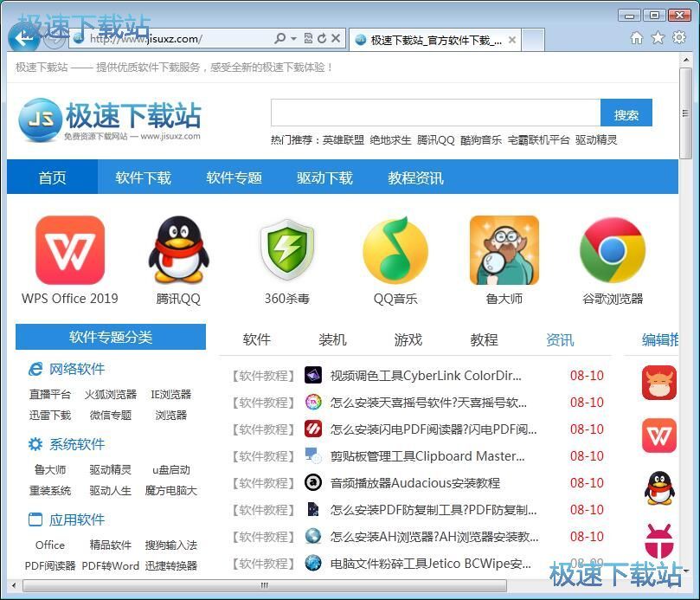Click the compatibility view icon in address bar

[x=308, y=38]
